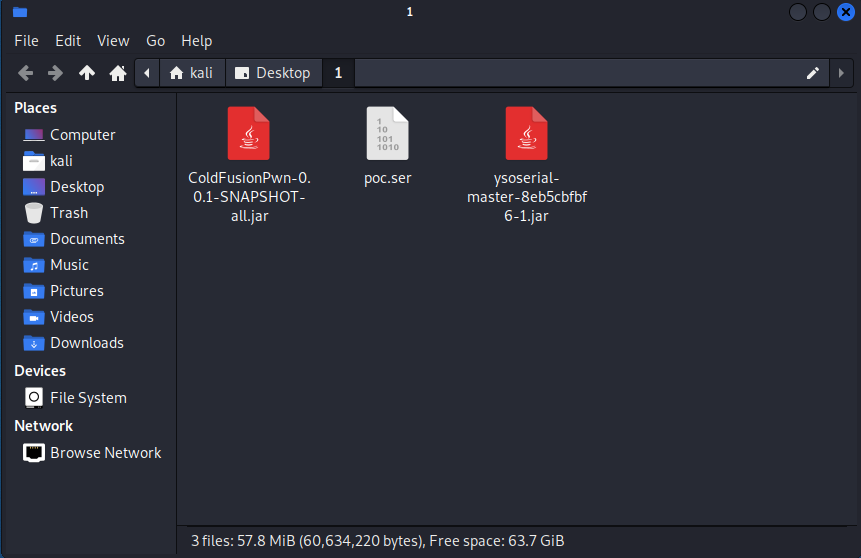Viewport: 861px width, 558px height.
Task: Click the kali home folder icon in sidebar
Action: click(x=33, y=161)
